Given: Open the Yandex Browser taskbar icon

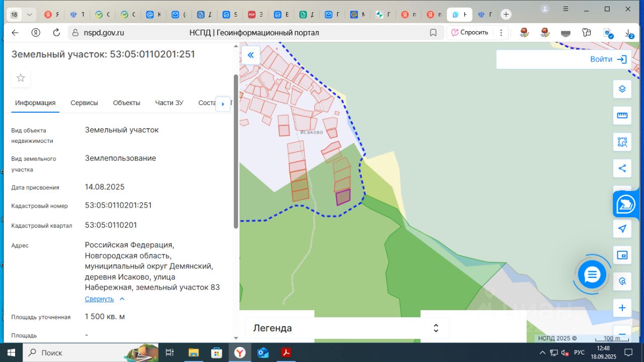Looking at the screenshot, I should click(x=240, y=352).
